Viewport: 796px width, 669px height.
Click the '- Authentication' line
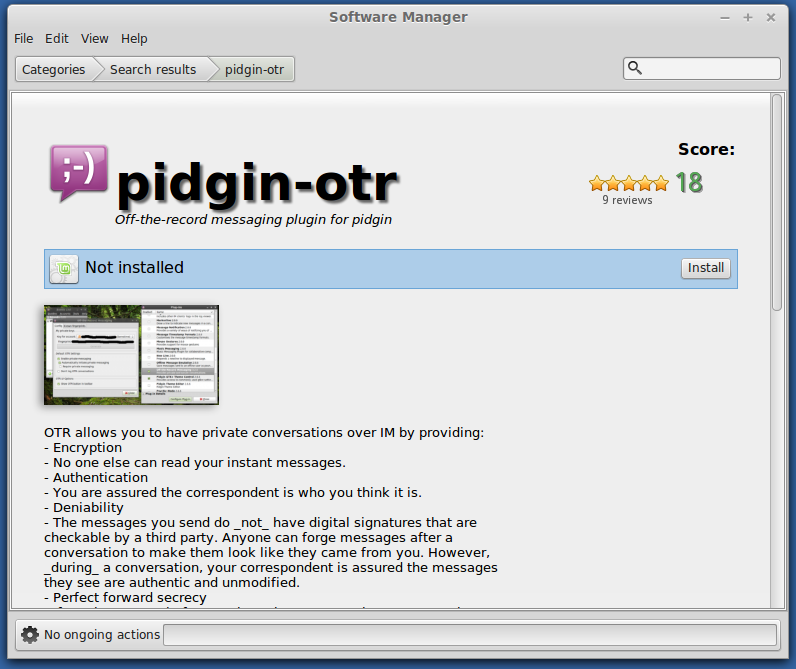click(x=96, y=478)
